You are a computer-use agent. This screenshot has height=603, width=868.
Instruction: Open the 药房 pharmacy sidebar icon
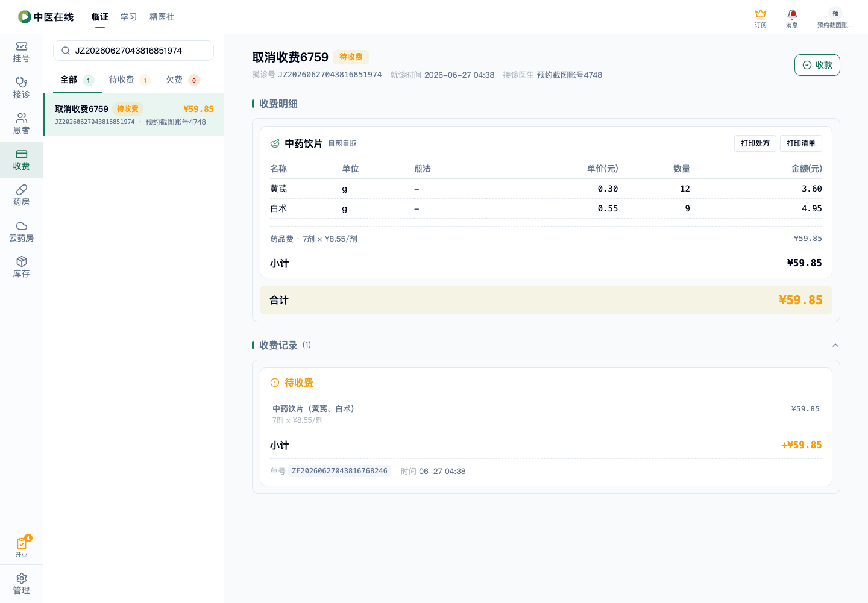pyautogui.click(x=22, y=190)
